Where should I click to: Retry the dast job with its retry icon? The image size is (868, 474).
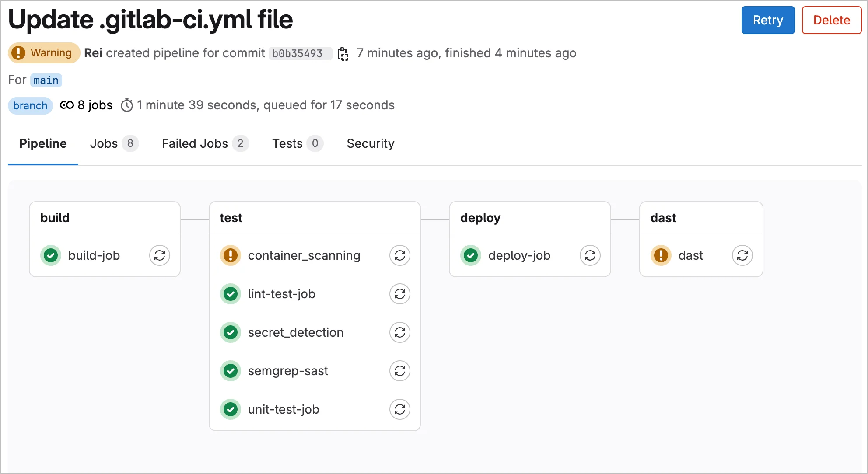[742, 255]
